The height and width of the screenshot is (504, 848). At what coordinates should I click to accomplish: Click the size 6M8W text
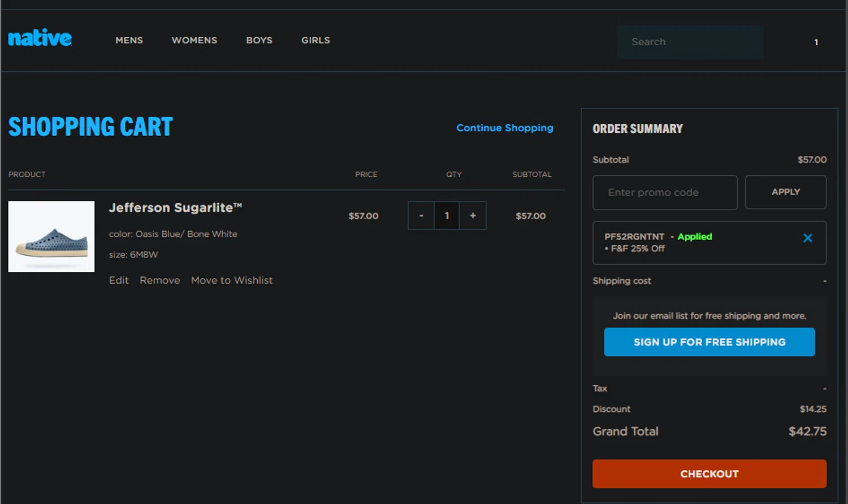pos(133,255)
